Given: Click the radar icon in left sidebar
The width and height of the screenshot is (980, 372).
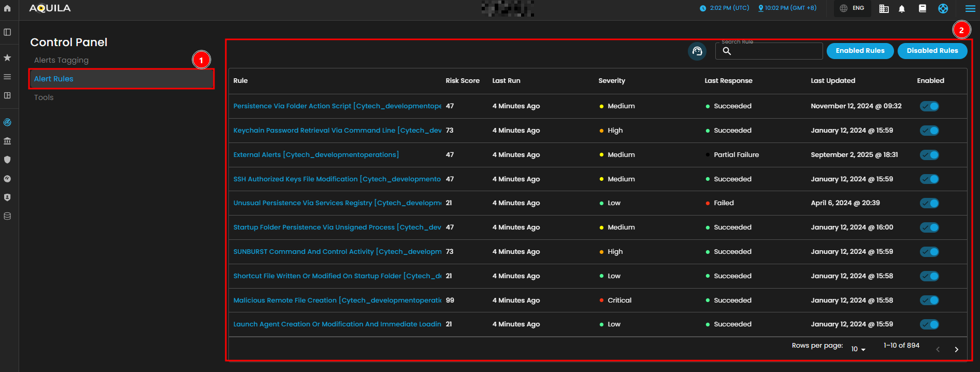Looking at the screenshot, I should pyautogui.click(x=7, y=122).
